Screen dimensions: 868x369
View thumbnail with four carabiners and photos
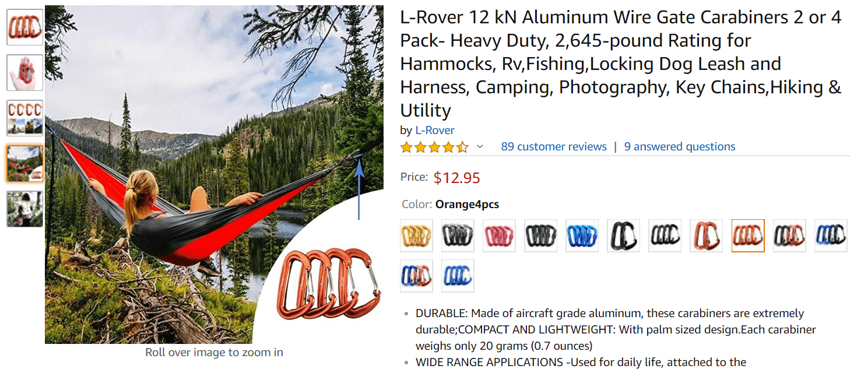click(x=25, y=118)
